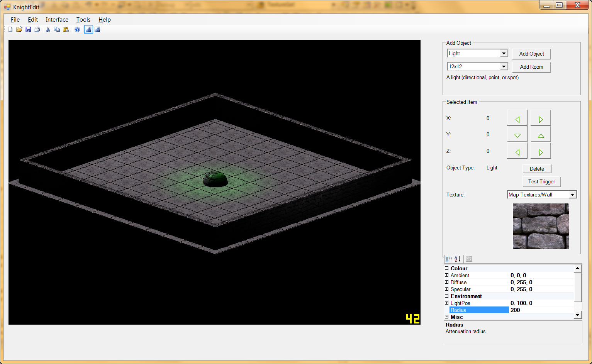Create a new file with the New document icon

point(10,29)
